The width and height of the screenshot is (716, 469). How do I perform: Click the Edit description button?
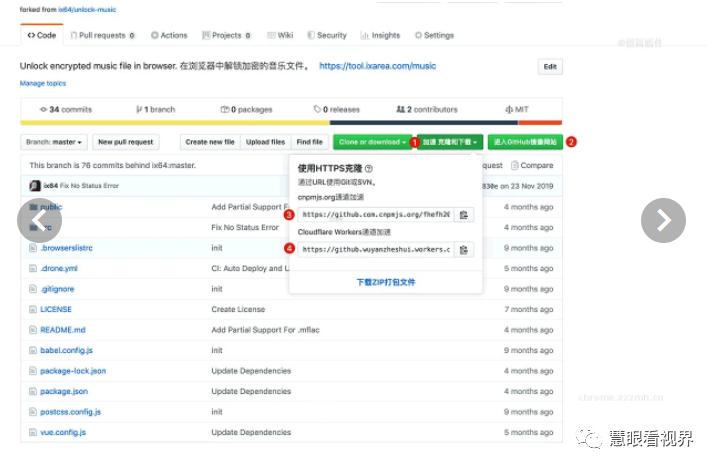click(x=549, y=66)
